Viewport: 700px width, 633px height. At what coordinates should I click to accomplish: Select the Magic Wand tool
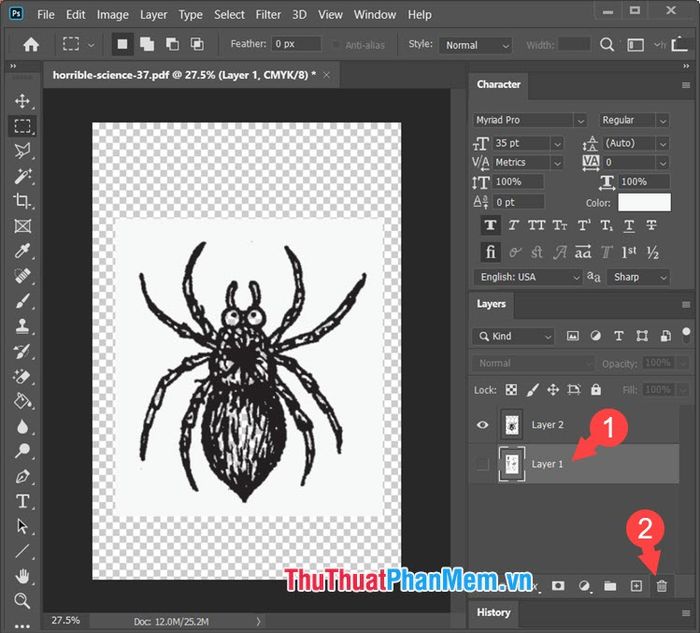coord(22,176)
